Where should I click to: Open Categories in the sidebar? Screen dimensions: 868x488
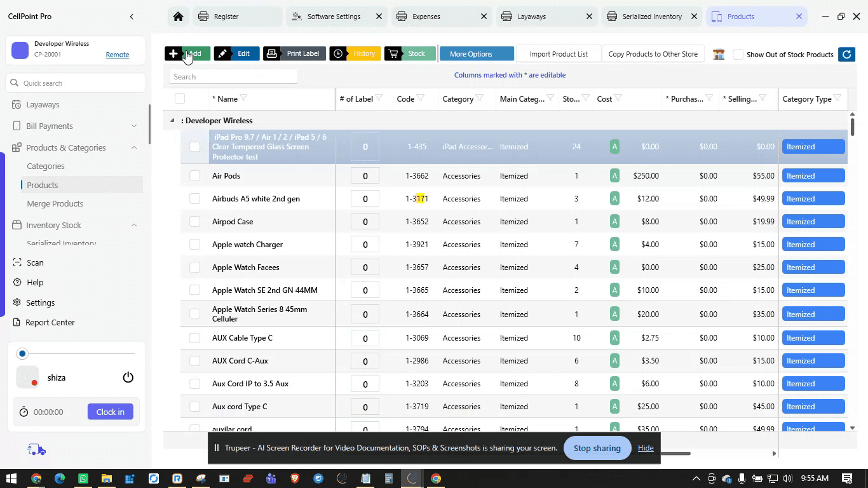[x=46, y=166]
